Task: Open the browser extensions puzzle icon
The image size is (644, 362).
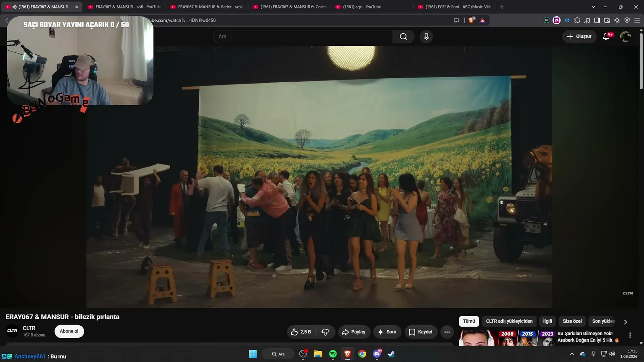Action: point(577,20)
